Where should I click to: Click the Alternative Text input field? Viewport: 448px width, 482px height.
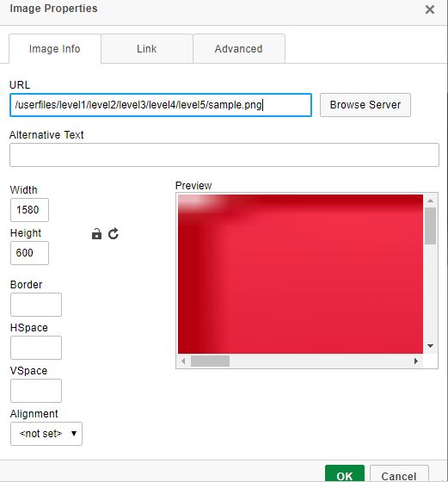(x=224, y=155)
